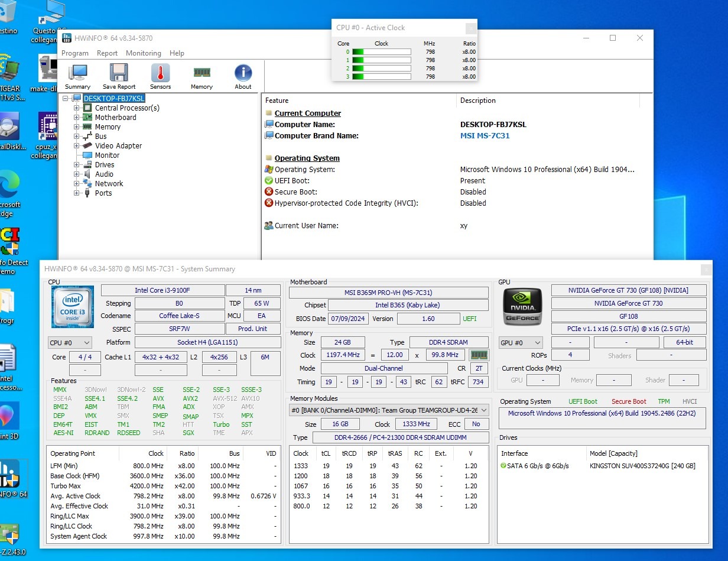728x561 pixels.
Task: Click the RAM module icon beside memory clock
Action: (479, 355)
